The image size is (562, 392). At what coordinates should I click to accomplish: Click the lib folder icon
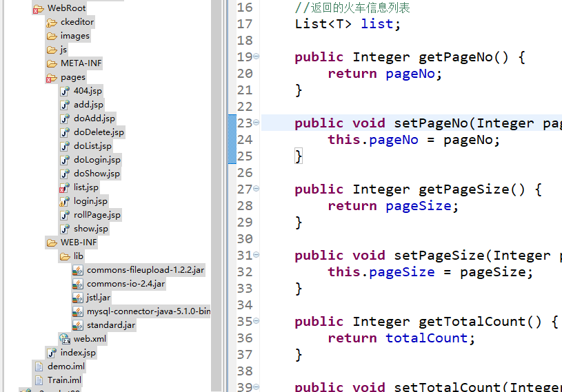pos(65,257)
